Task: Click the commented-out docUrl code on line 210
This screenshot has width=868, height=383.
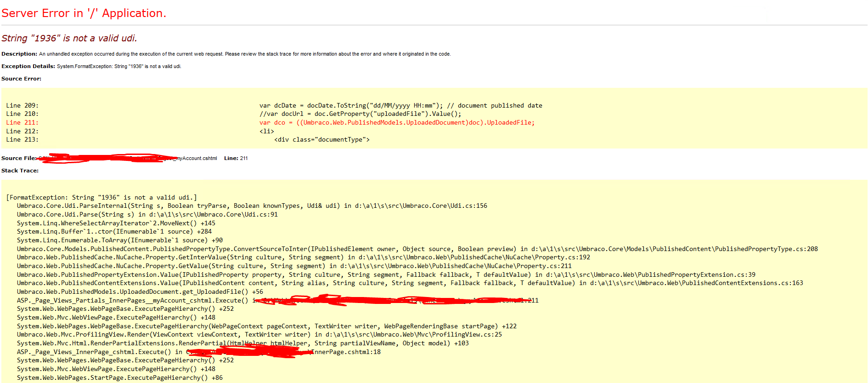Action: 360,114
